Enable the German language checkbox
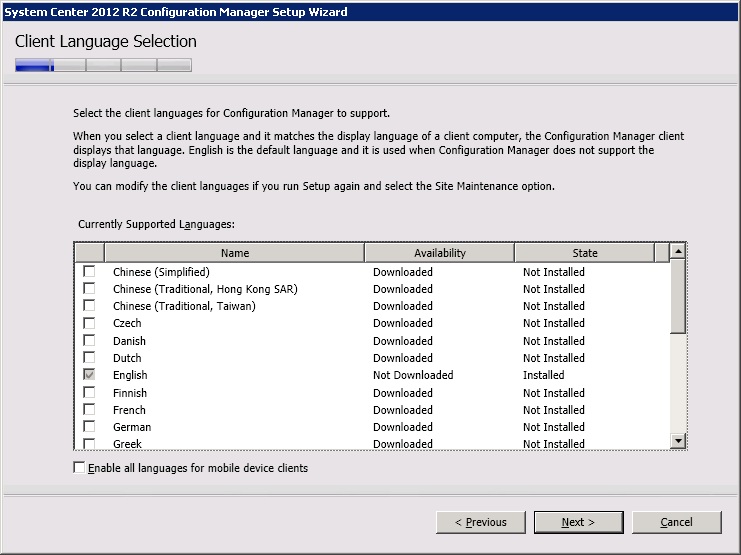The image size is (741, 555). [90, 427]
